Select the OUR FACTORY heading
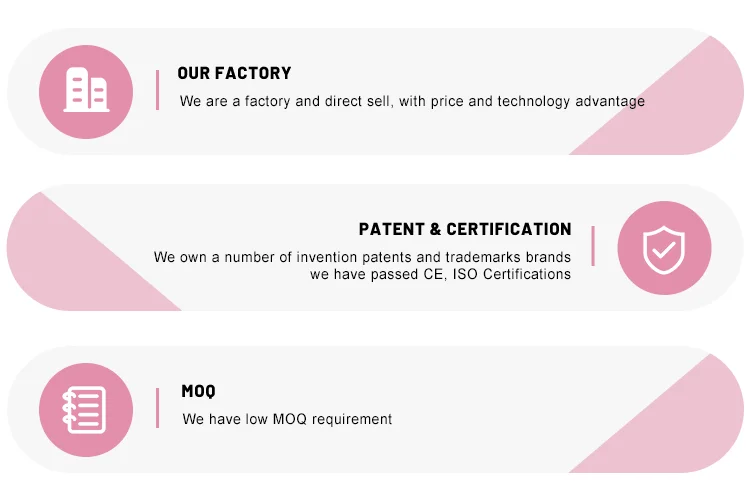 tap(234, 73)
